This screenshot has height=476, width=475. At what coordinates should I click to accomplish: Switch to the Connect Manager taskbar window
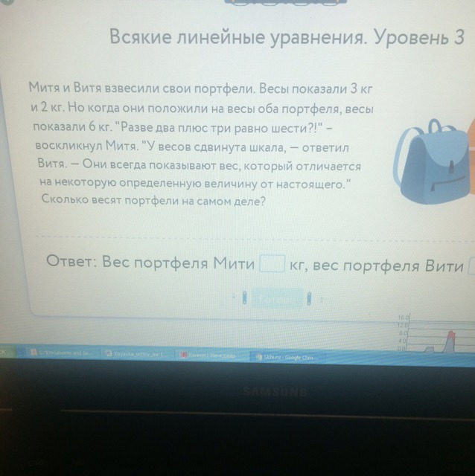coord(211,356)
